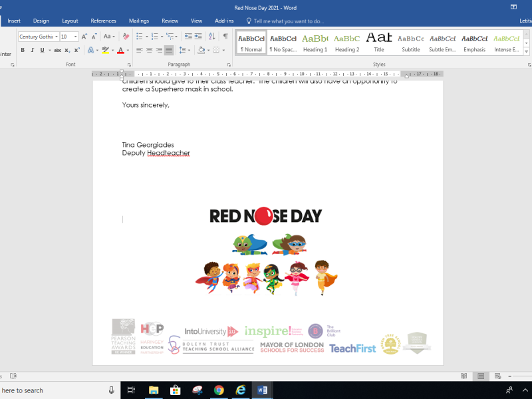The width and height of the screenshot is (532, 399).
Task: Open Google Chrome from the taskbar
Action: pyautogui.click(x=219, y=390)
